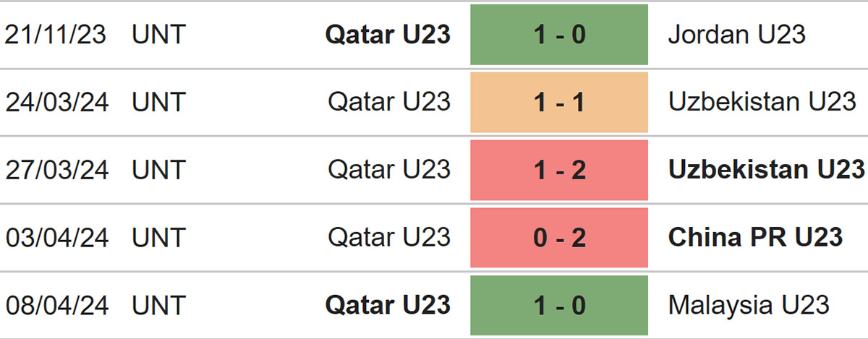Click the UNT label in the 03/04/24 row
This screenshot has width=868, height=339.
pyautogui.click(x=159, y=237)
